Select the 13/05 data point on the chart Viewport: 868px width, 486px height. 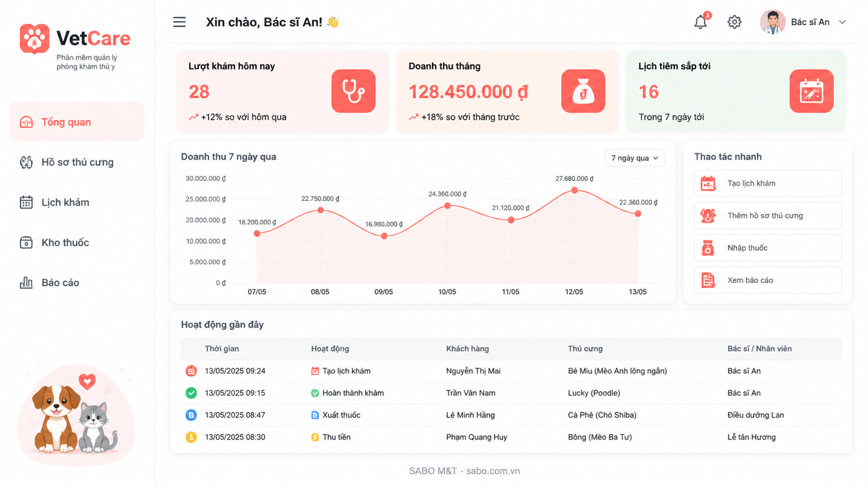638,213
